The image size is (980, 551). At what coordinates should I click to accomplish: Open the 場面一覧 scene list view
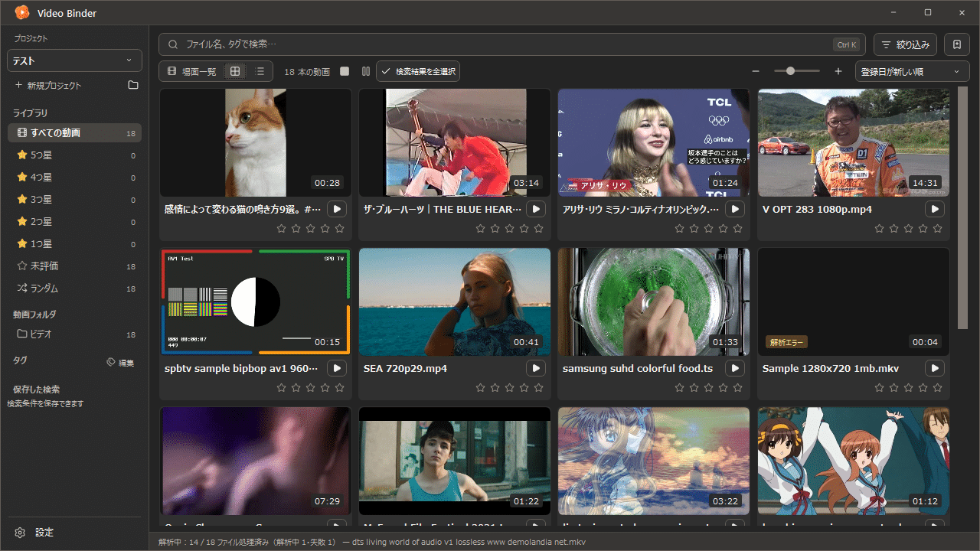[191, 71]
